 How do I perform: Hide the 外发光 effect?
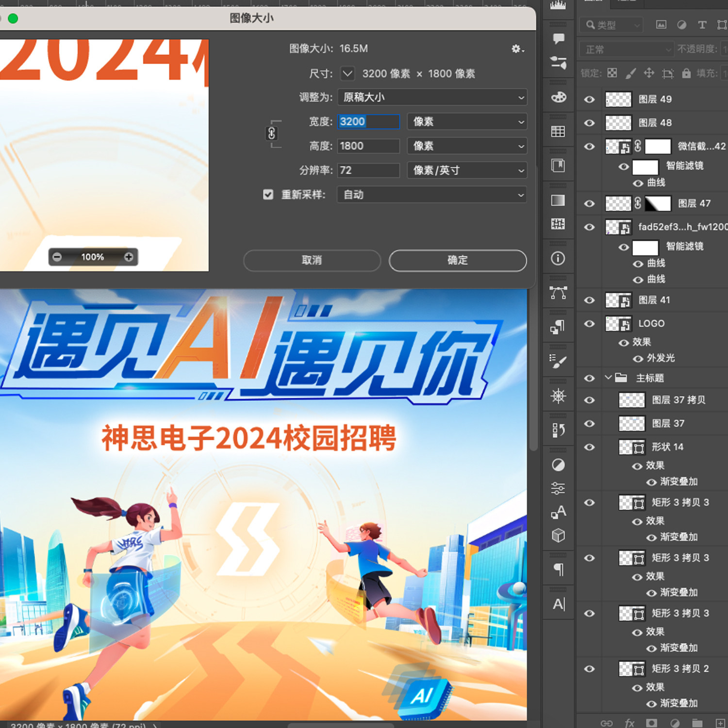638,359
